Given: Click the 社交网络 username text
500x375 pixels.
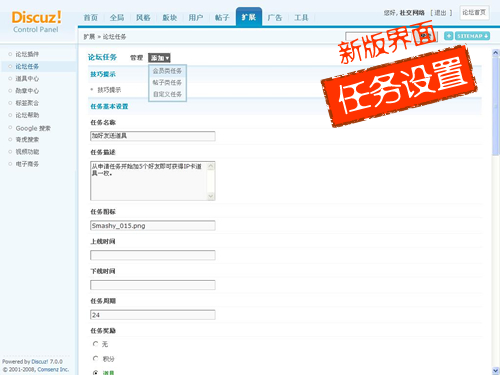Looking at the screenshot, I should click(412, 13).
